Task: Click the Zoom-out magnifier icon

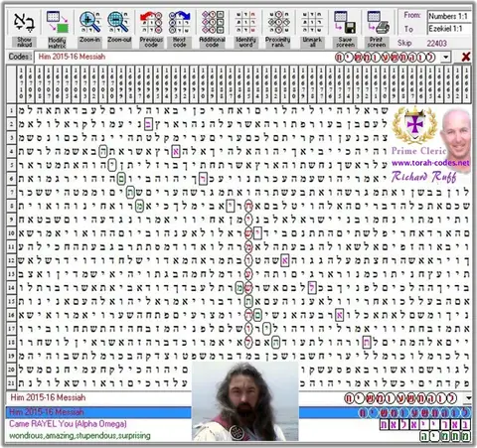Action: (118, 22)
